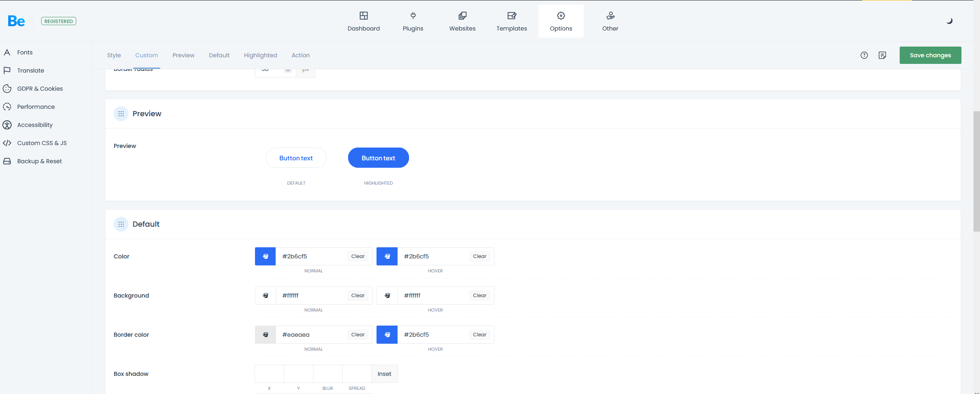Click the highlighted Button text preview
This screenshot has width=980, height=394.
tap(378, 158)
